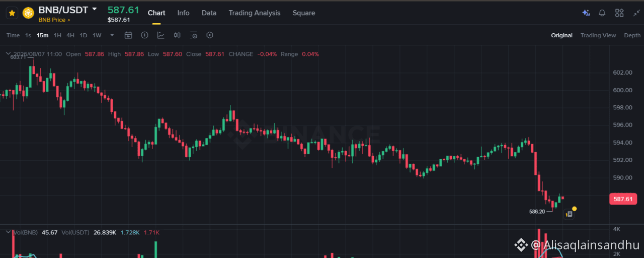Switch chart mode to Trading View
Image resolution: width=644 pixels, height=258 pixels.
pos(598,35)
